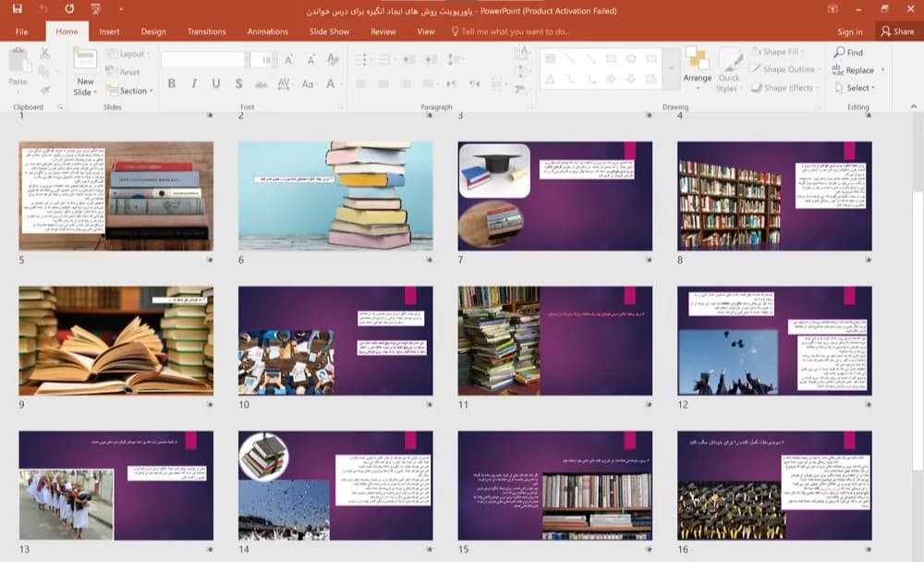Expand the Shape Fill dropdown
The image size is (924, 562).
779,52
